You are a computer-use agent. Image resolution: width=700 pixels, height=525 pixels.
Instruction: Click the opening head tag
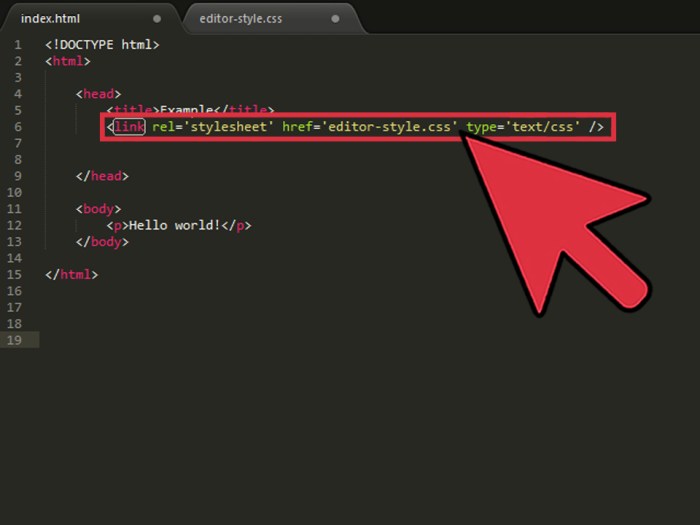[98, 94]
